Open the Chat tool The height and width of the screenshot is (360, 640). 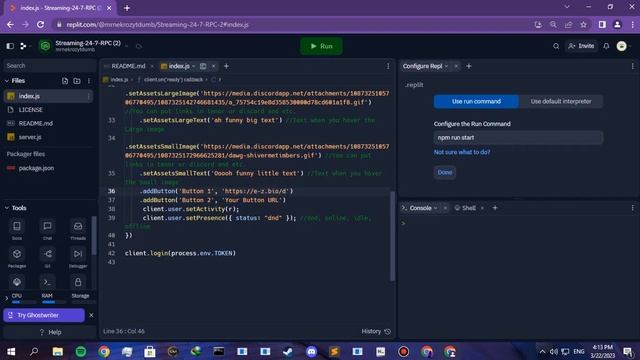(x=47, y=230)
